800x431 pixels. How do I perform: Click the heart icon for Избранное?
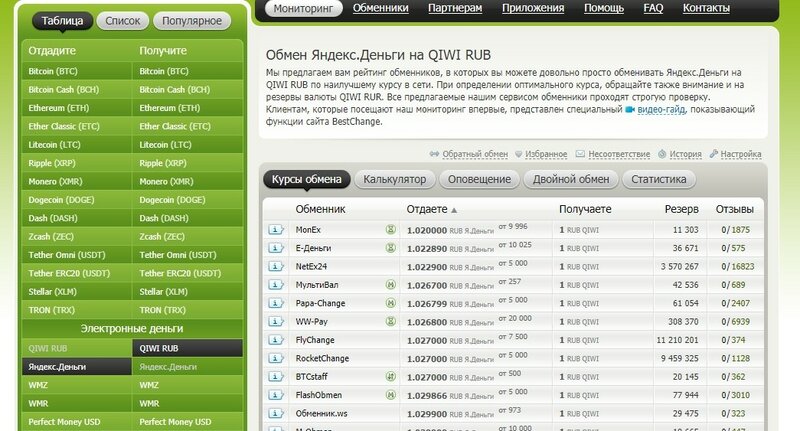(517, 154)
